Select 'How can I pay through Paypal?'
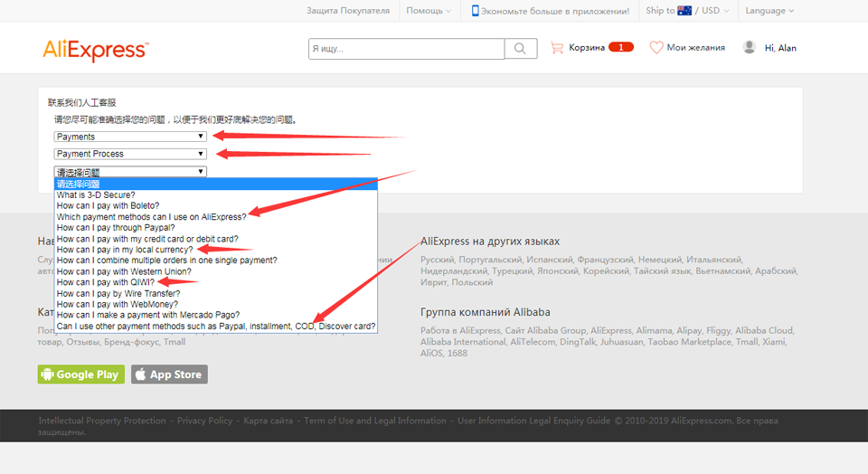The image size is (868, 474). pos(216,228)
